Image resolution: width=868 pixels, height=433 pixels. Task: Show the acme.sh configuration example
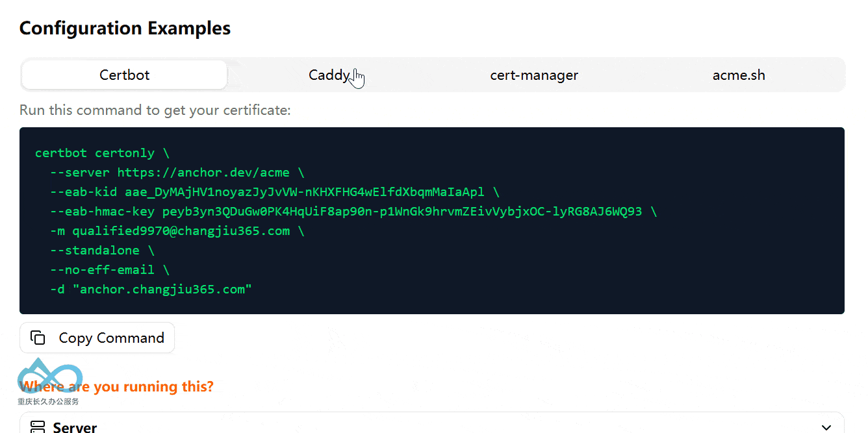pyautogui.click(x=739, y=75)
